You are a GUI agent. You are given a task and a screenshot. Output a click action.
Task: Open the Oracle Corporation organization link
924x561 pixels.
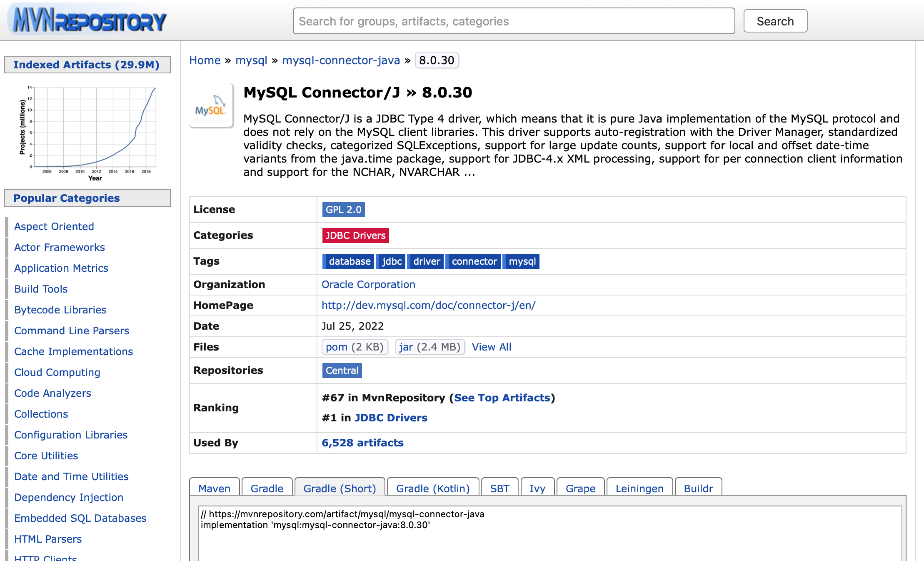368,284
